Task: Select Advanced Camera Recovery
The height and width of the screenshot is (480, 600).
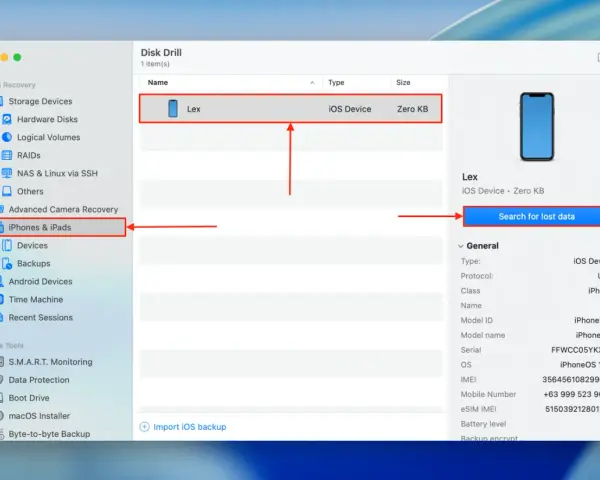Action: pyautogui.click(x=63, y=209)
